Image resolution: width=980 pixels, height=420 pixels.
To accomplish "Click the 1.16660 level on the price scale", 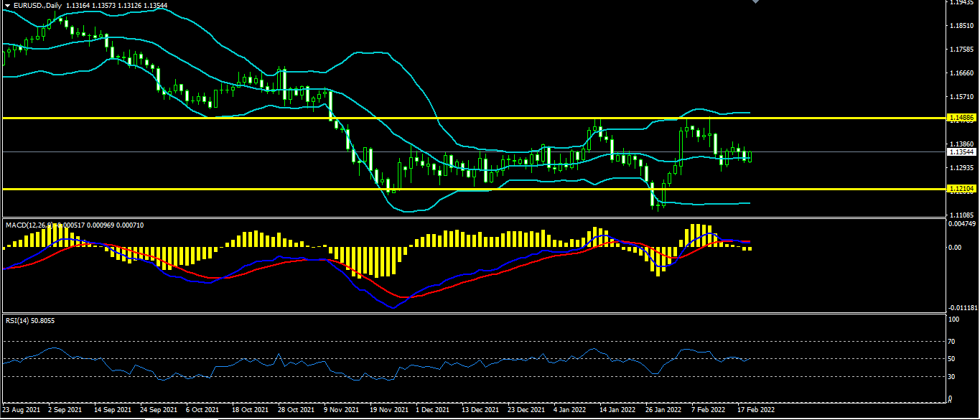I will pyautogui.click(x=961, y=73).
